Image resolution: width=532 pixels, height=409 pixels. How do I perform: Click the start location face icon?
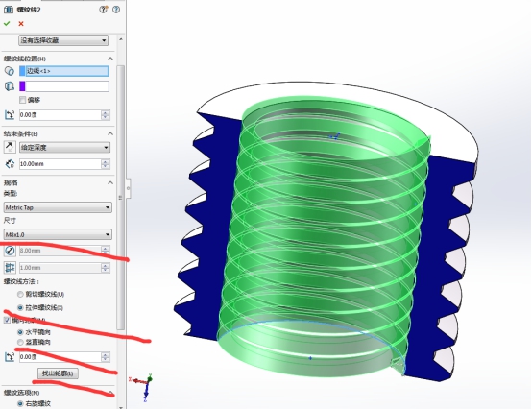pyautogui.click(x=10, y=86)
